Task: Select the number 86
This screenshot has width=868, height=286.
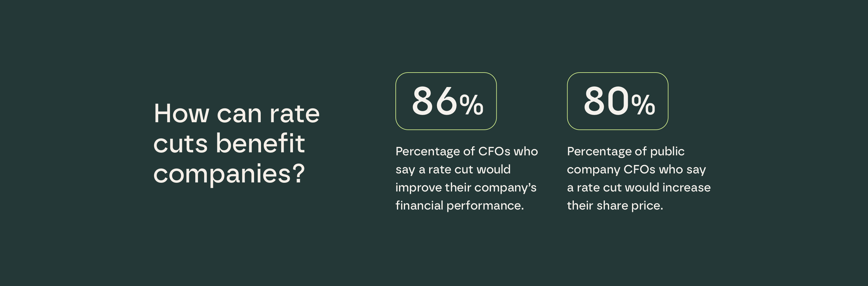Action: tap(434, 101)
